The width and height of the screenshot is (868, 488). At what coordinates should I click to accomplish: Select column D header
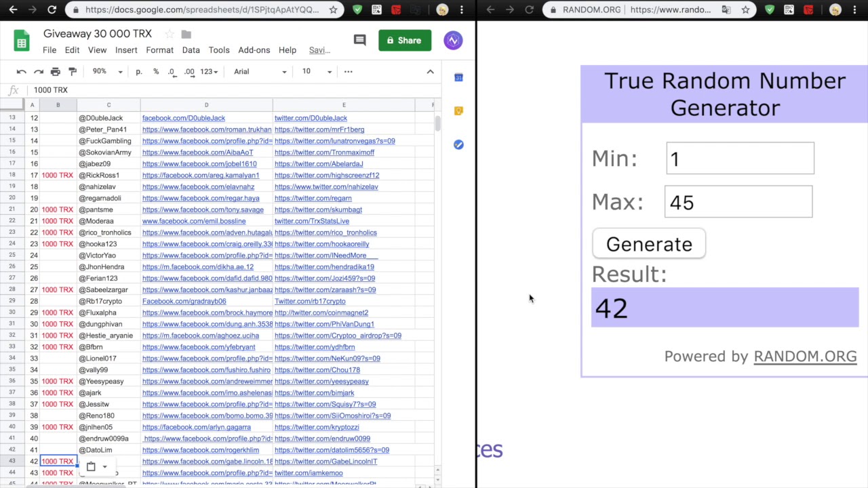pyautogui.click(x=207, y=105)
